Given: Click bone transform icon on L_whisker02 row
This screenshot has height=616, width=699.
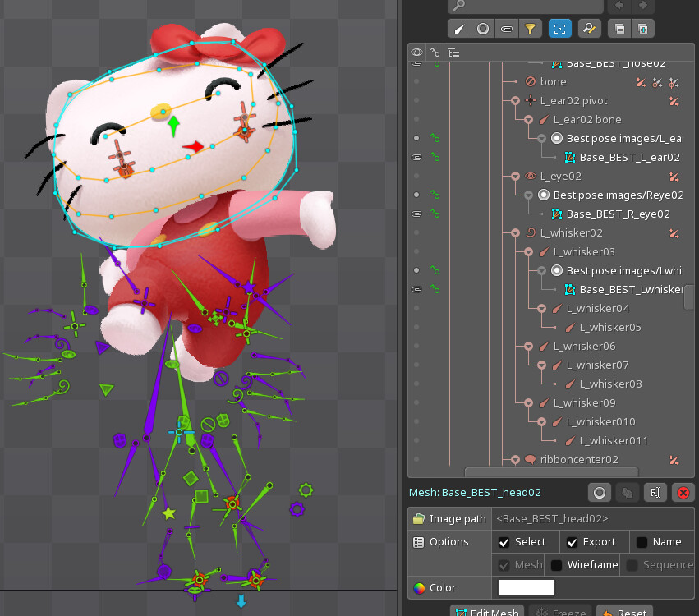Looking at the screenshot, I should (674, 233).
